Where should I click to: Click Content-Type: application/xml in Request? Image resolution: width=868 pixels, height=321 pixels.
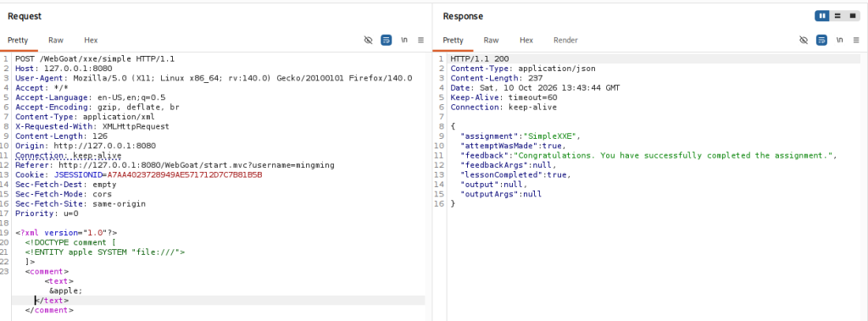pyautogui.click(x=86, y=117)
